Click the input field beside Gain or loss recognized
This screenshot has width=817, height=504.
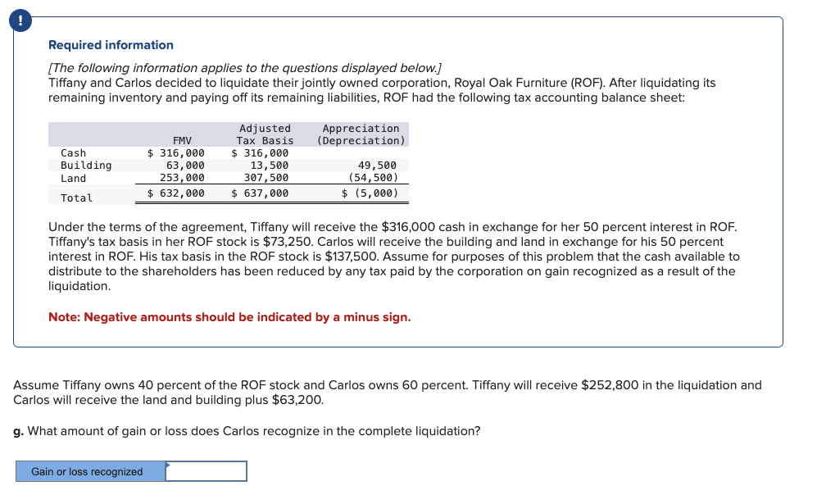tap(205, 470)
